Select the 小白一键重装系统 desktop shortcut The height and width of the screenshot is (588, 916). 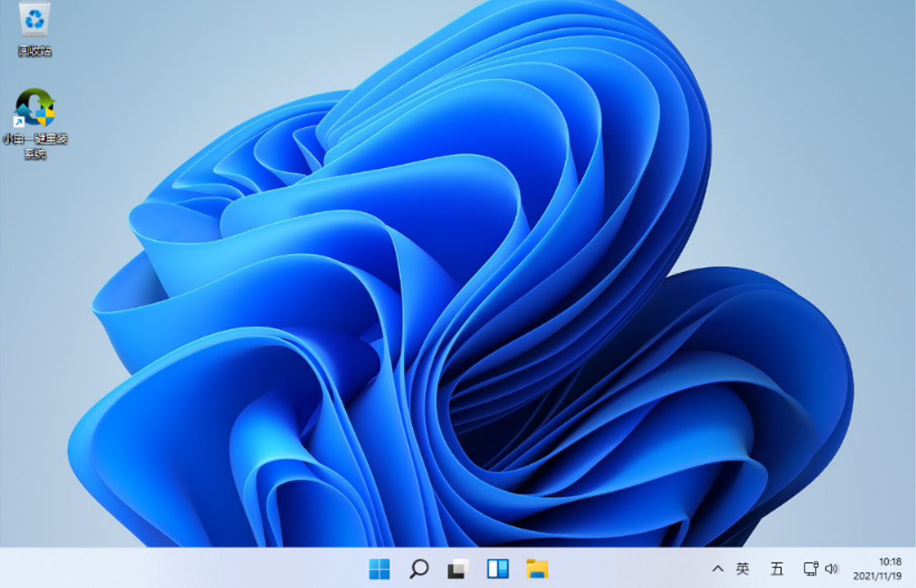(x=35, y=124)
